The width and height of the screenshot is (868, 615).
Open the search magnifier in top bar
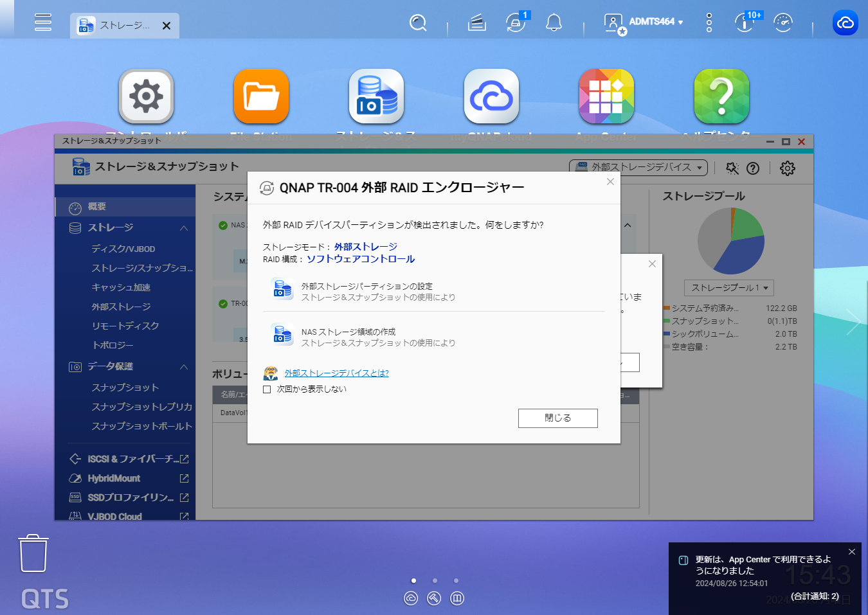418,23
